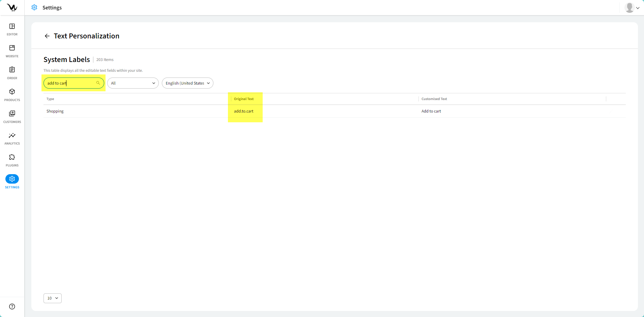Image resolution: width=644 pixels, height=317 pixels.
Task: Open the Editor section in sidebar
Action: pyautogui.click(x=12, y=27)
